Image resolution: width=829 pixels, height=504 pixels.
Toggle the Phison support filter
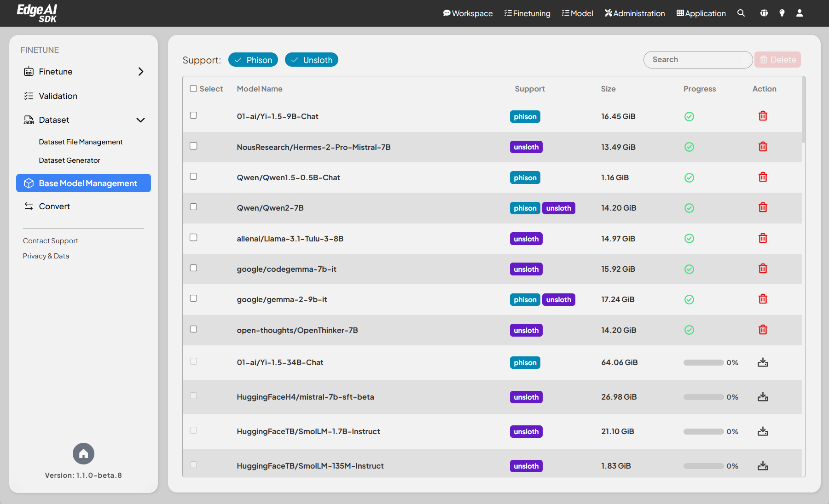[253, 60]
